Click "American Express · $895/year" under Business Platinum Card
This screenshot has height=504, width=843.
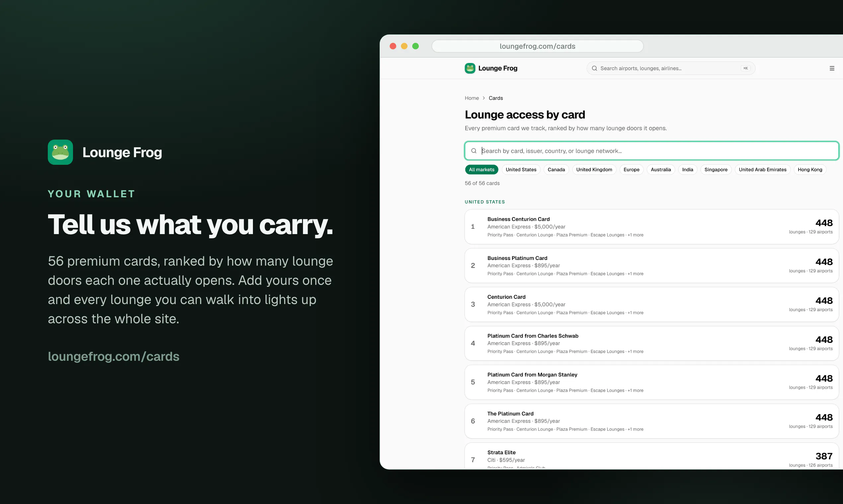tap(523, 266)
